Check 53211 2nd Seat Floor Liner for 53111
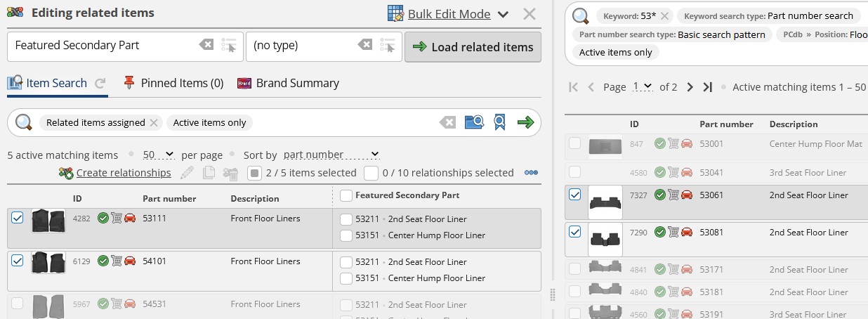The width and height of the screenshot is (868, 319). [x=346, y=219]
